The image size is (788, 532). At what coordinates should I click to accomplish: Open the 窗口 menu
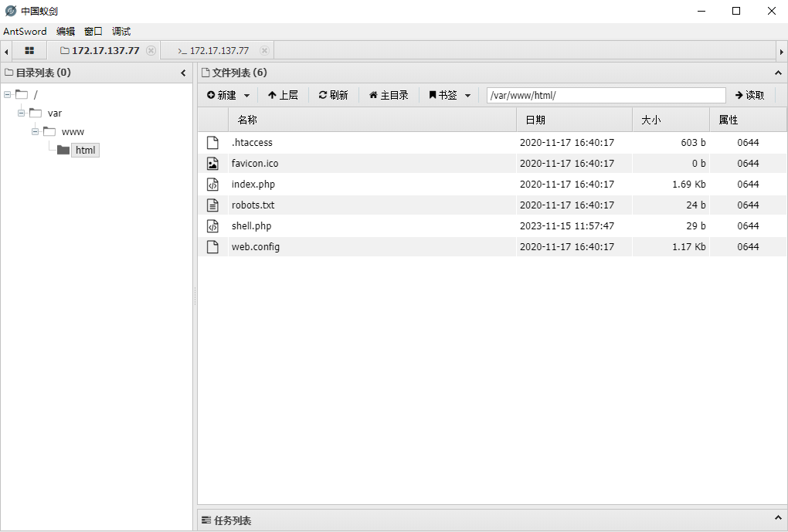pyautogui.click(x=93, y=31)
